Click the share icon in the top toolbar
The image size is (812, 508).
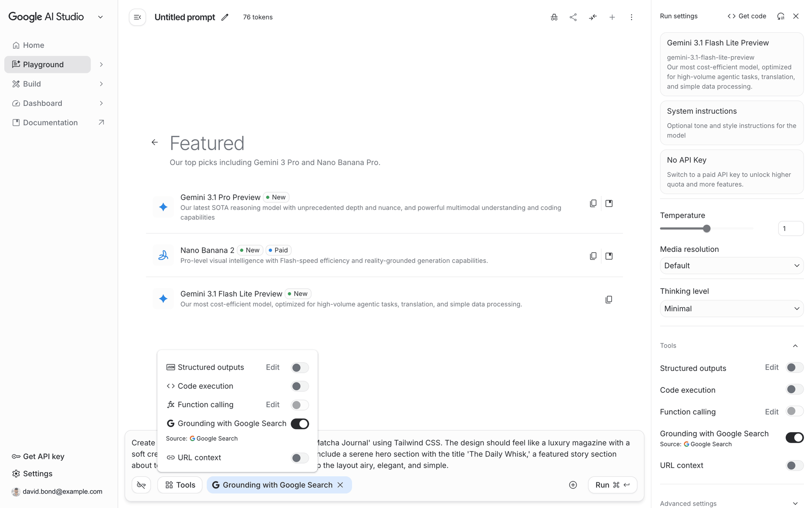tap(573, 17)
